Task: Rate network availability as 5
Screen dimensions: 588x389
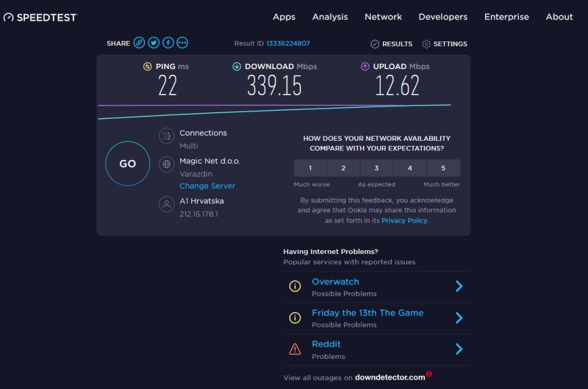Action: (x=444, y=168)
